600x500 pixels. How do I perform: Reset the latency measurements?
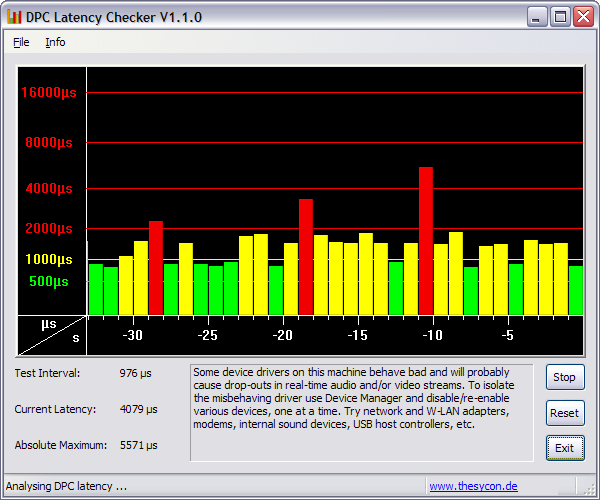coord(565,413)
